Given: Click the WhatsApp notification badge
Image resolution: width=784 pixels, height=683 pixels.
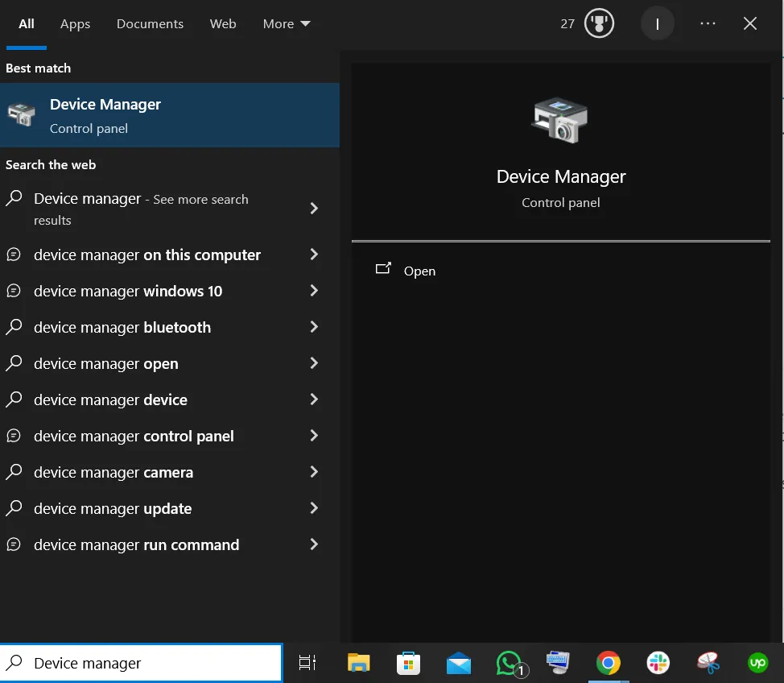Looking at the screenshot, I should tap(520, 671).
